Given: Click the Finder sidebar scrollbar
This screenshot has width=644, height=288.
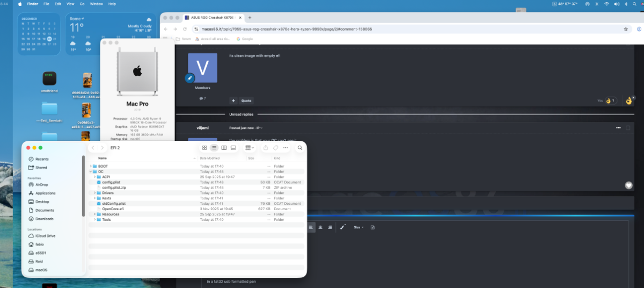Looking at the screenshot, I should (x=83, y=185).
